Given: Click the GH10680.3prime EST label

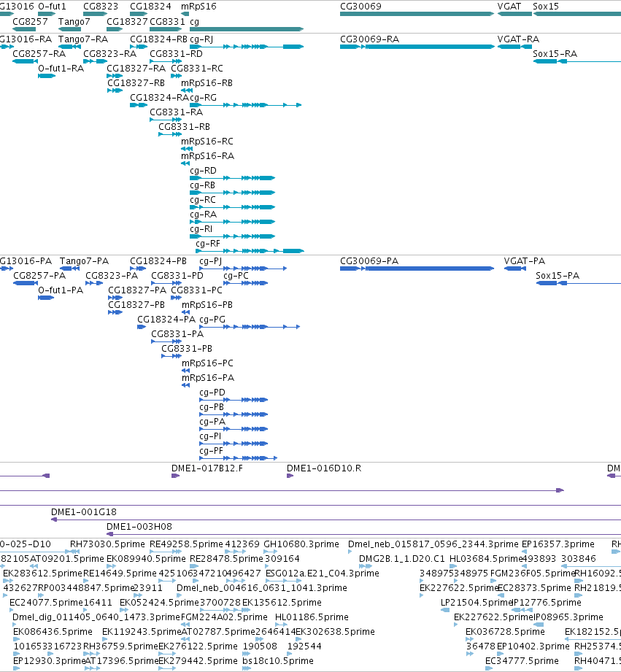Looking at the screenshot, I should click(x=301, y=544).
